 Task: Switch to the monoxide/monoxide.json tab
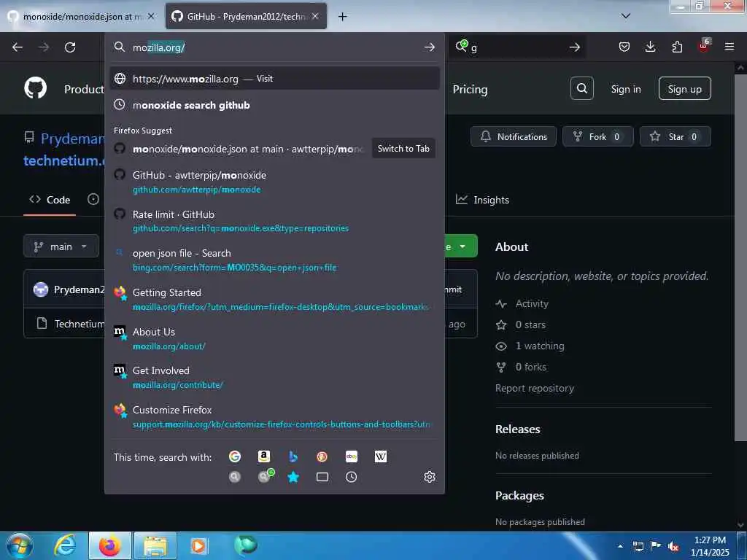tap(82, 17)
